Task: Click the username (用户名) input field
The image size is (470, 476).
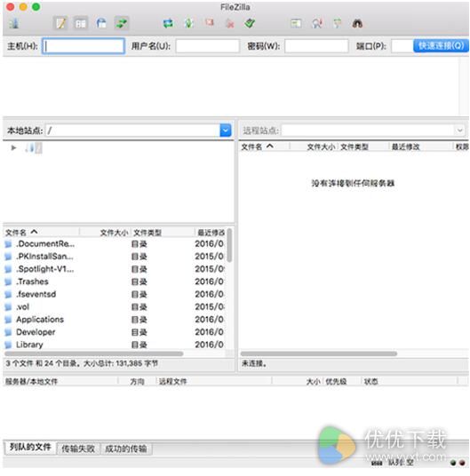Action: [x=207, y=46]
